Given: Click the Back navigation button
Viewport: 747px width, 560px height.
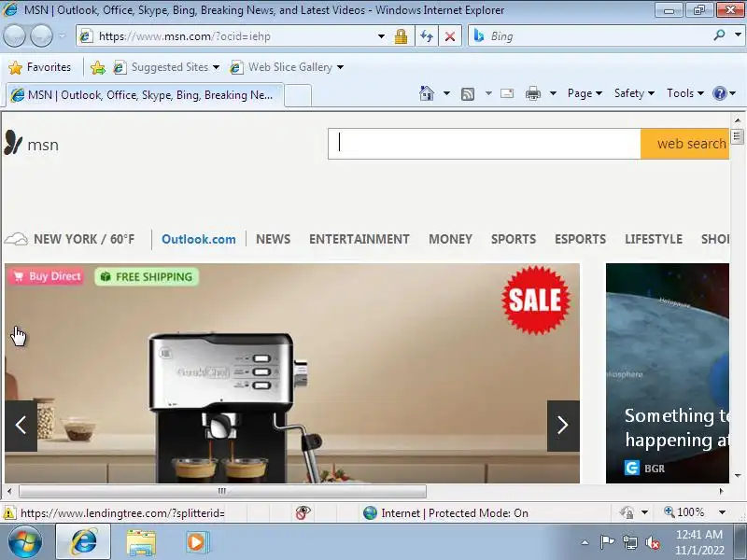Looking at the screenshot, I should click(14, 36).
